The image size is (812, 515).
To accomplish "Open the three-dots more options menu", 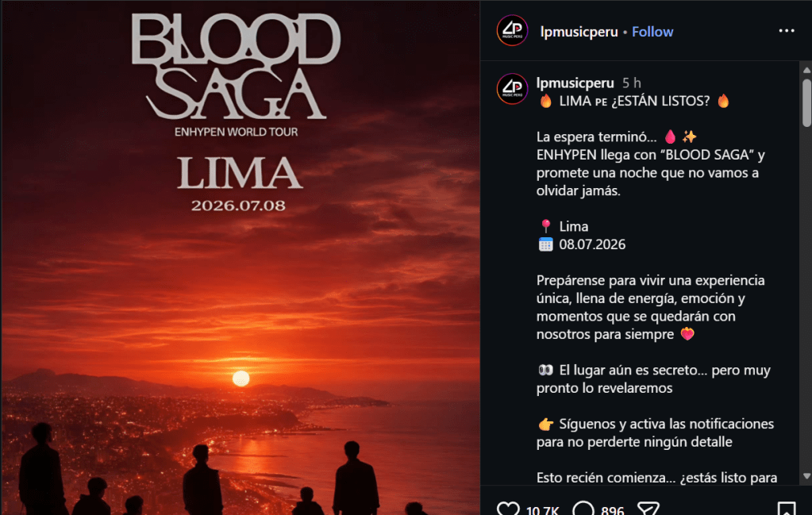I will (x=786, y=31).
